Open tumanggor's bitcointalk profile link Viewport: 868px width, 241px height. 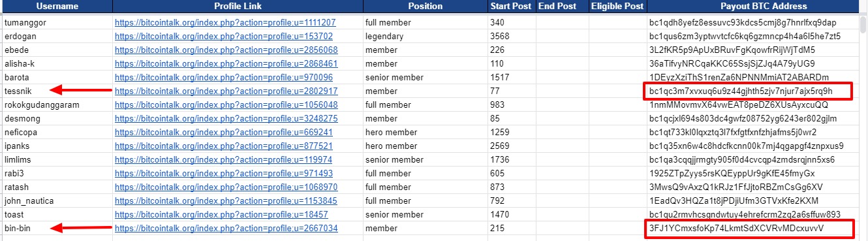point(225,22)
